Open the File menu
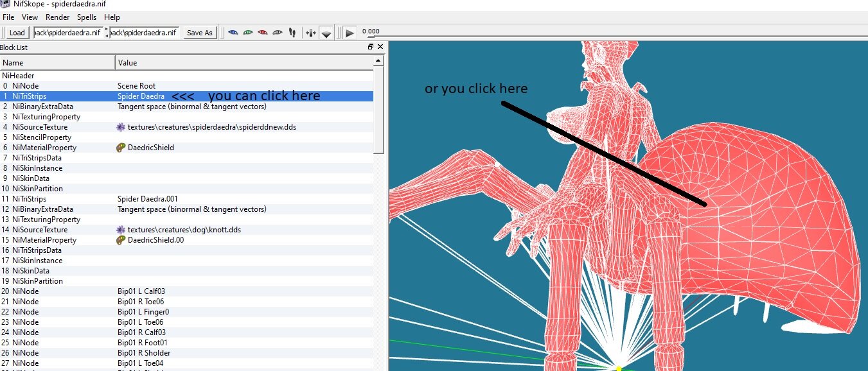 (x=8, y=17)
